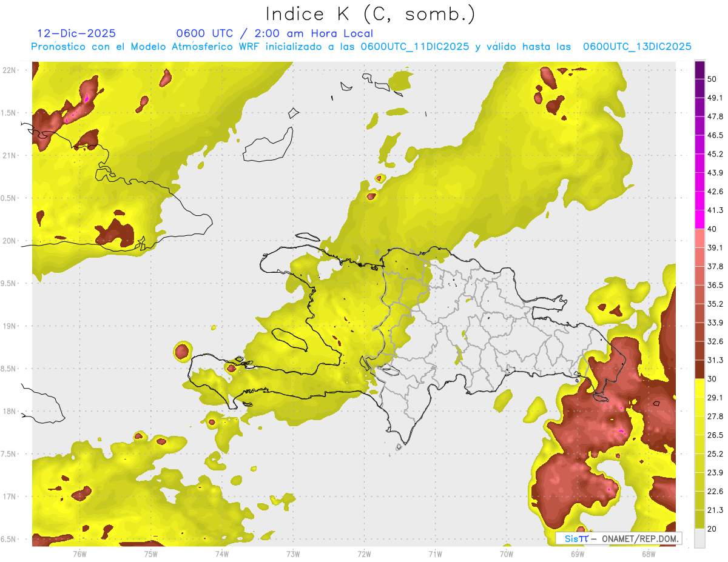Click the color scale value '46.5'

[715, 135]
